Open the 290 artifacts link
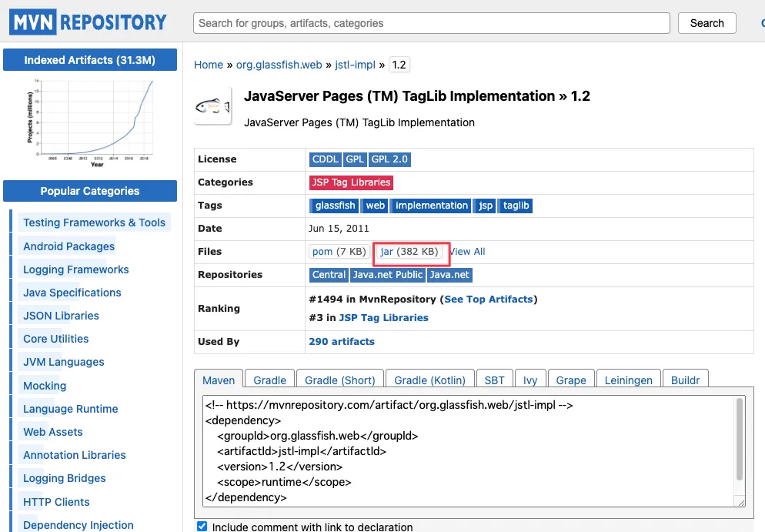Image resolution: width=765 pixels, height=532 pixels. tap(342, 342)
